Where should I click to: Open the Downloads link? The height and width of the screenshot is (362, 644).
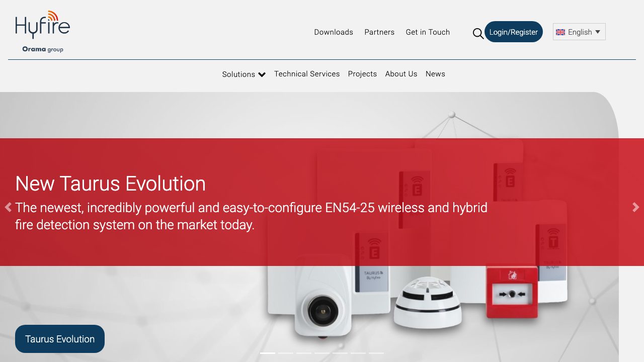coord(334,32)
